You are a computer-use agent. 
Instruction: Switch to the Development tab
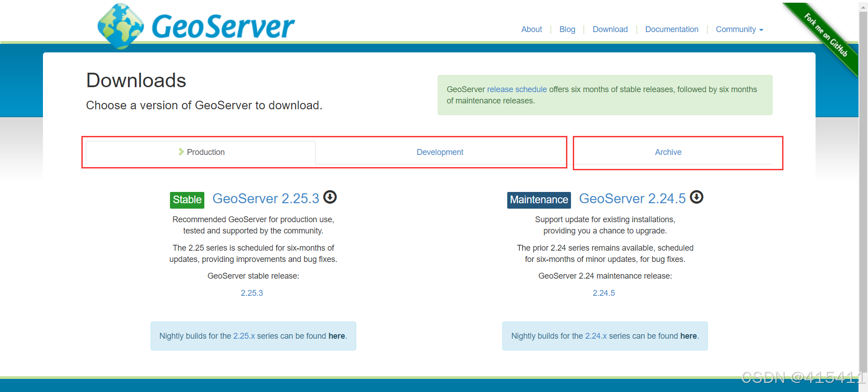tap(440, 152)
